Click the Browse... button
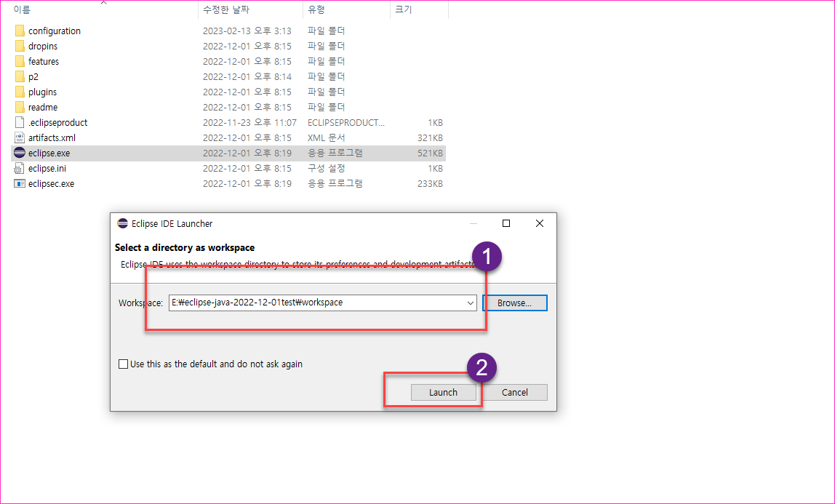This screenshot has height=504, width=835. 514,303
